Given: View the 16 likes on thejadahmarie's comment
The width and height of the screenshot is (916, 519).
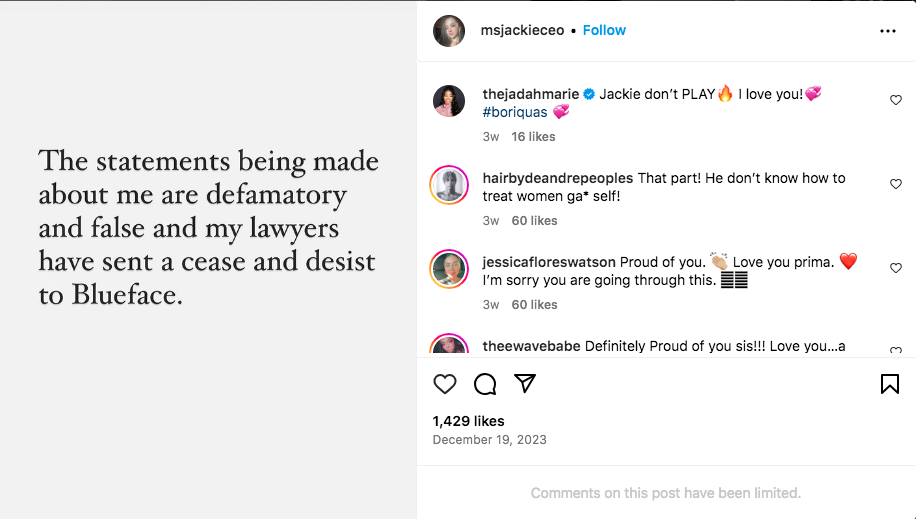Looking at the screenshot, I should coord(533,136).
